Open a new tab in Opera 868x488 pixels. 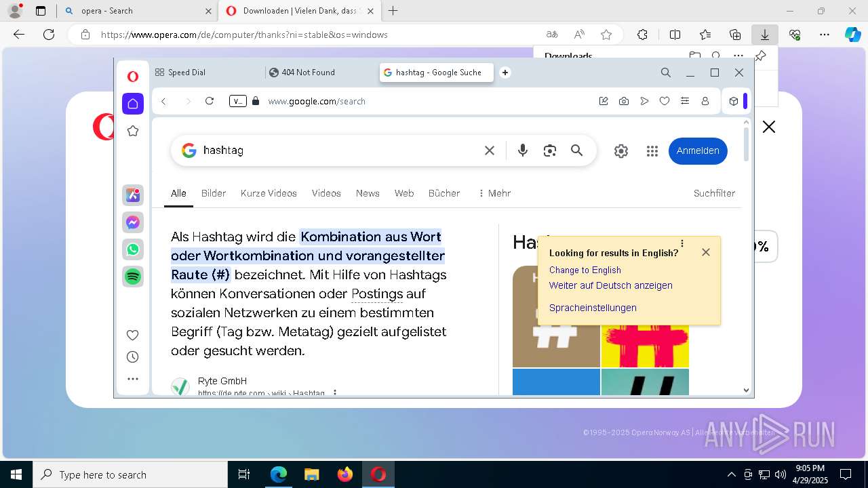[505, 73]
